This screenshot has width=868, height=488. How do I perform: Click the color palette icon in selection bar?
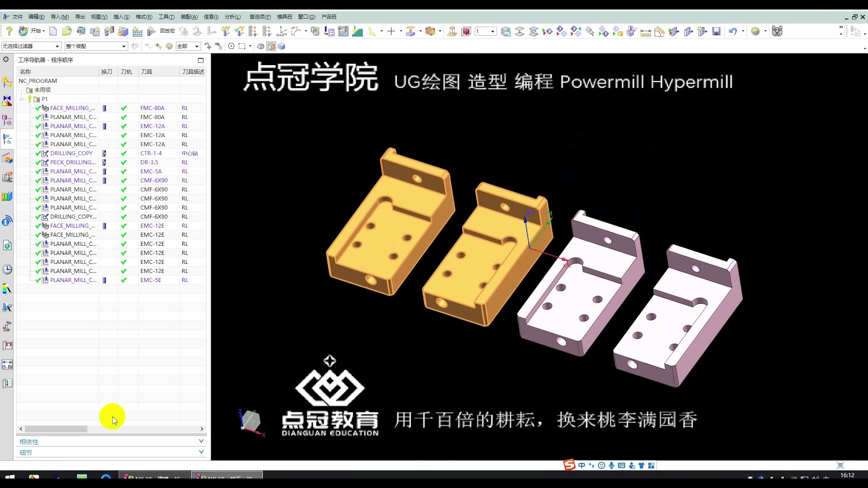(169, 46)
